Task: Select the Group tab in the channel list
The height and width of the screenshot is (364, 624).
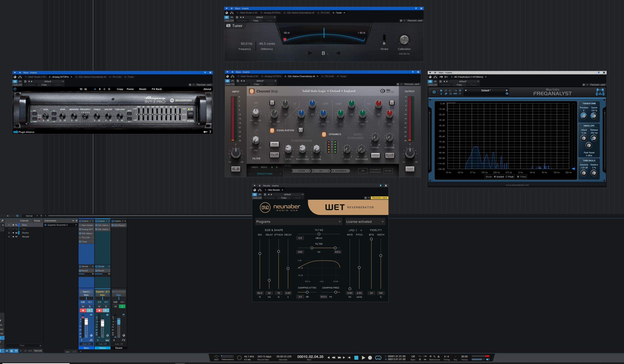Action: pyautogui.click(x=37, y=221)
